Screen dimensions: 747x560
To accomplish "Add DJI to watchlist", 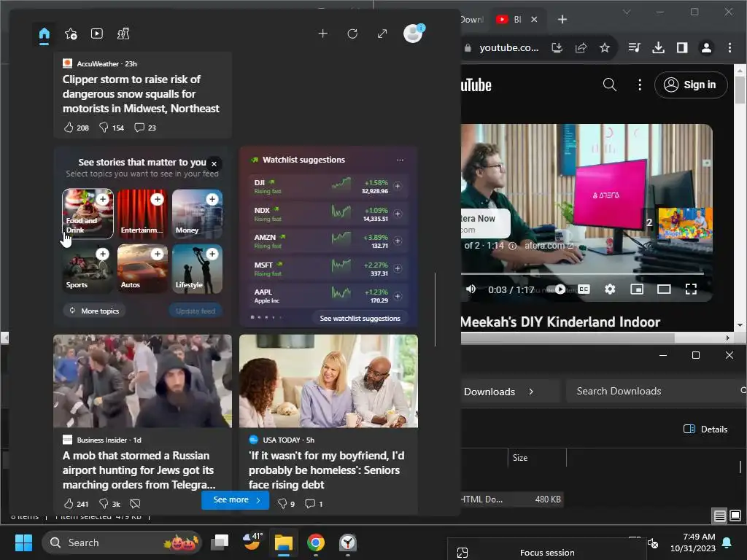I will point(398,186).
